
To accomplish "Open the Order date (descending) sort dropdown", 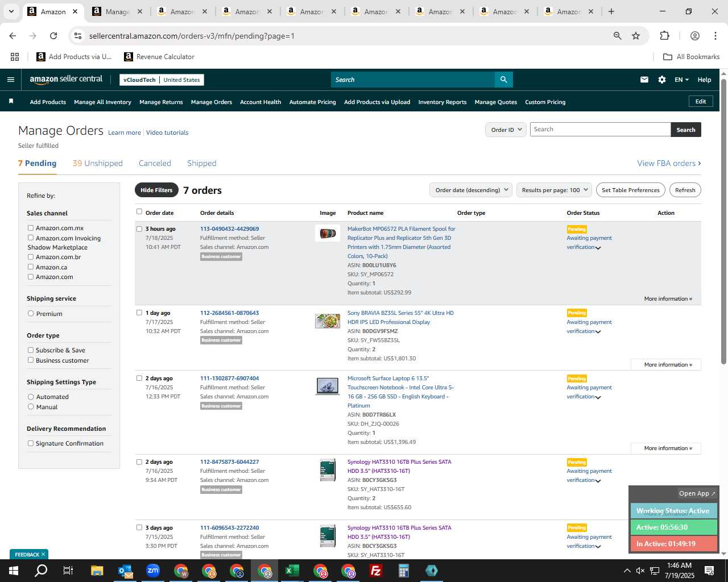I will pyautogui.click(x=471, y=190).
